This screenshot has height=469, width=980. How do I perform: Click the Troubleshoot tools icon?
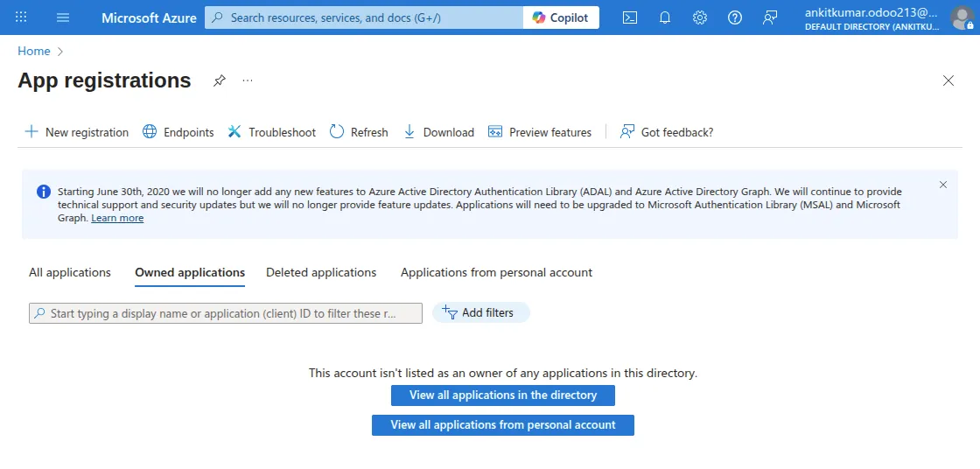(x=234, y=132)
